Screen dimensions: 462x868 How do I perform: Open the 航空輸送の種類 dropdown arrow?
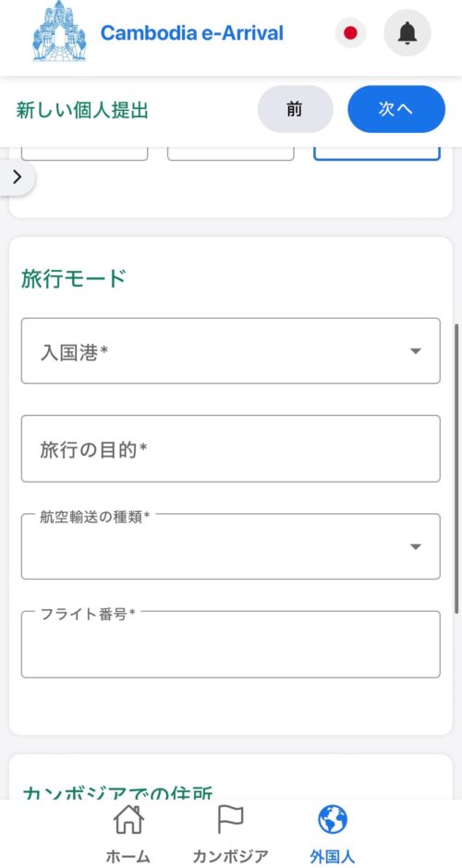pyautogui.click(x=416, y=547)
